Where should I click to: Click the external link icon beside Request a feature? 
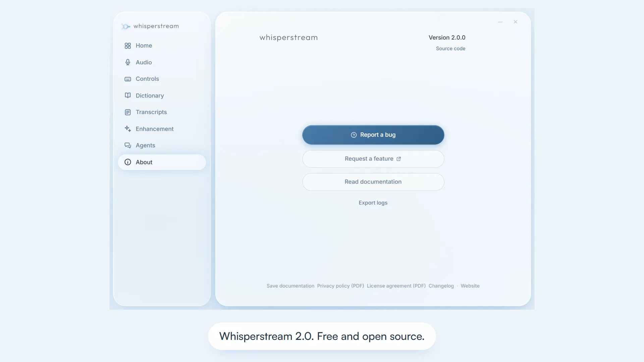click(x=398, y=159)
